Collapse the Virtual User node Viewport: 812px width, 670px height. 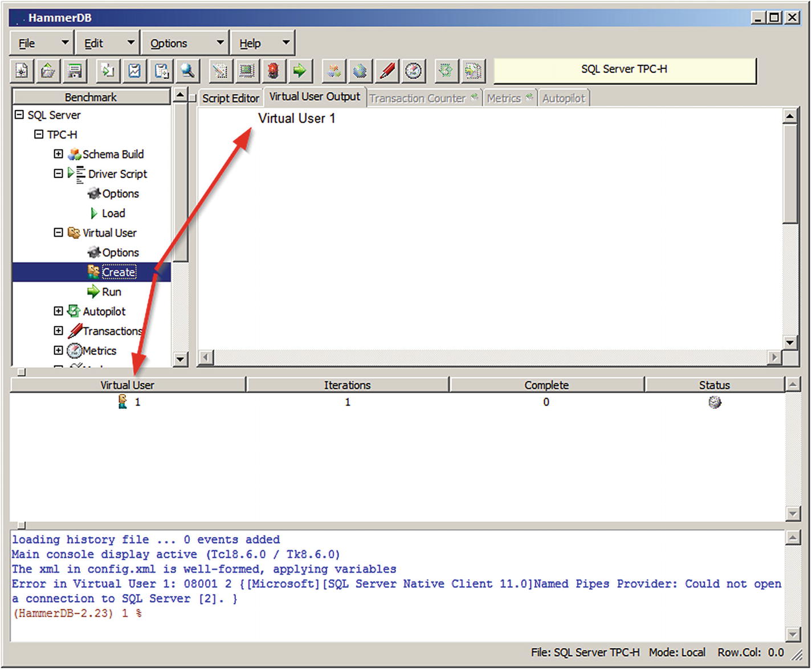pyautogui.click(x=58, y=233)
